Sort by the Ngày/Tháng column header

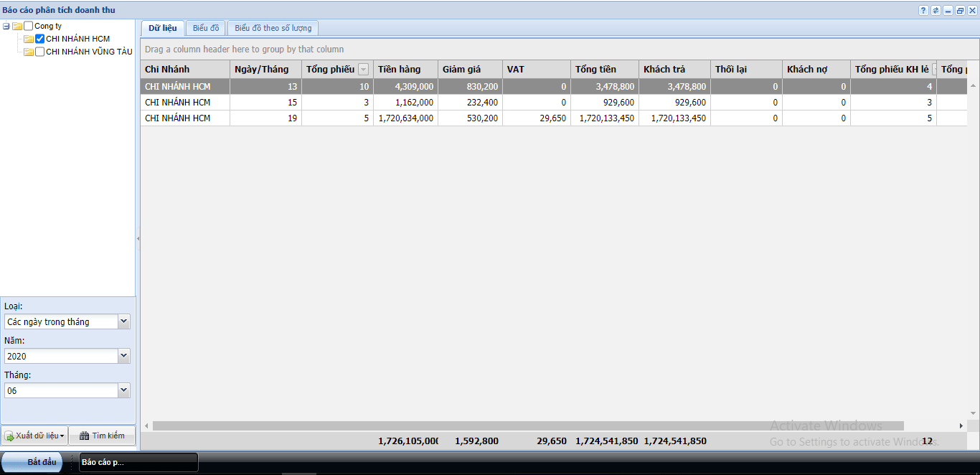tap(265, 70)
